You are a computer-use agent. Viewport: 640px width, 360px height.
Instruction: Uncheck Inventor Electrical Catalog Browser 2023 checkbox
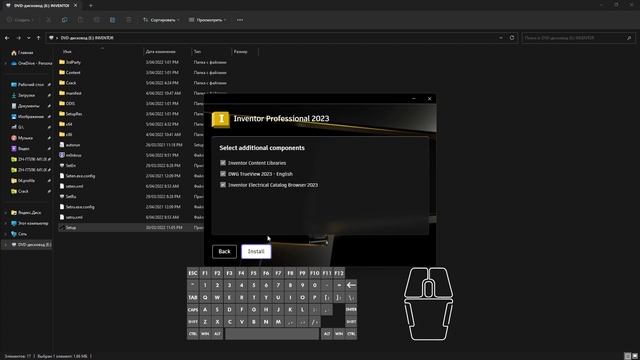(x=223, y=185)
